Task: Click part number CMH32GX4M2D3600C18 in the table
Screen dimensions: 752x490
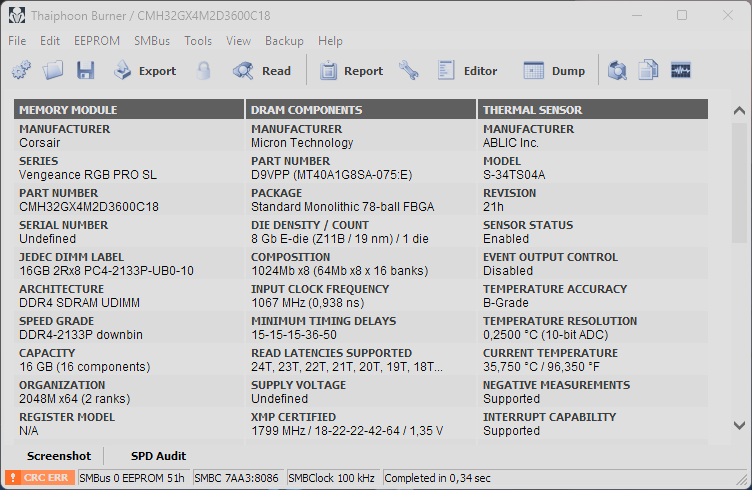Action: (89, 207)
